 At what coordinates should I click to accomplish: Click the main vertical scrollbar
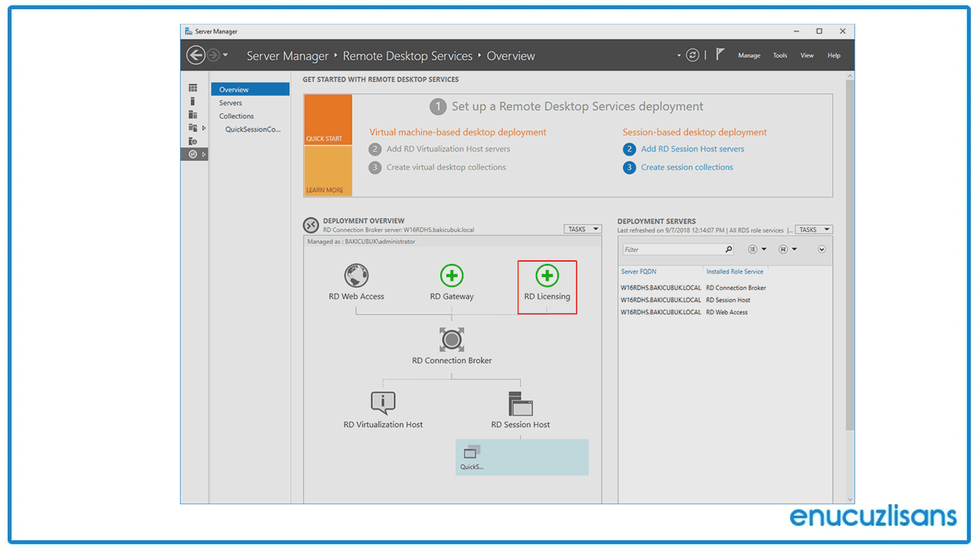(x=850, y=254)
